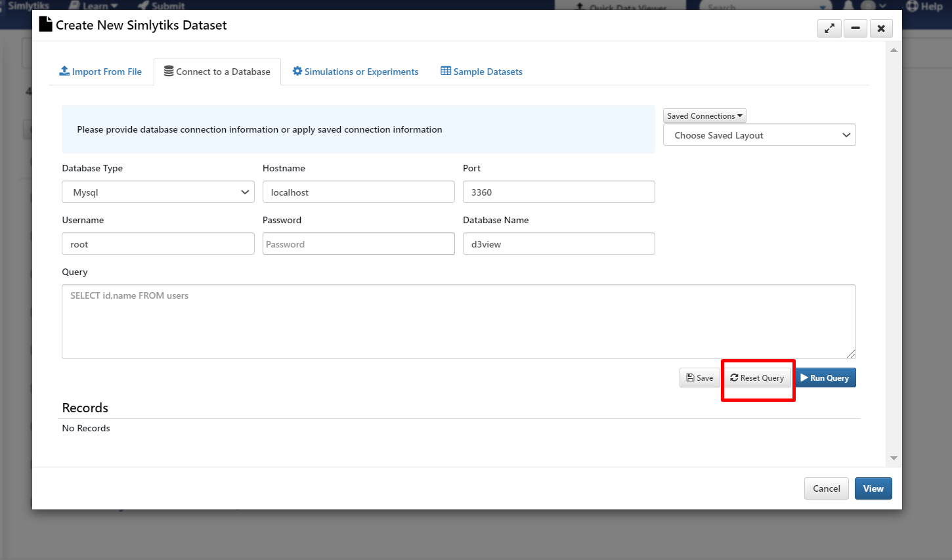This screenshot has width=952, height=560.
Task: Click inside the Query text area
Action: 459,322
